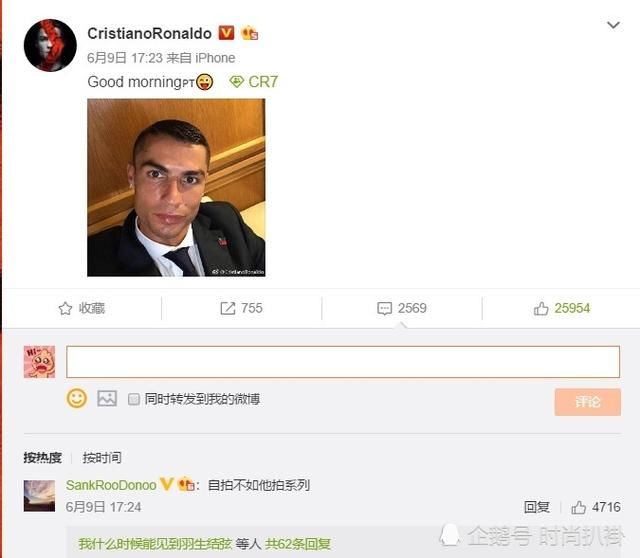Submit with the orange 评论 button
640x558 pixels.
point(588,402)
